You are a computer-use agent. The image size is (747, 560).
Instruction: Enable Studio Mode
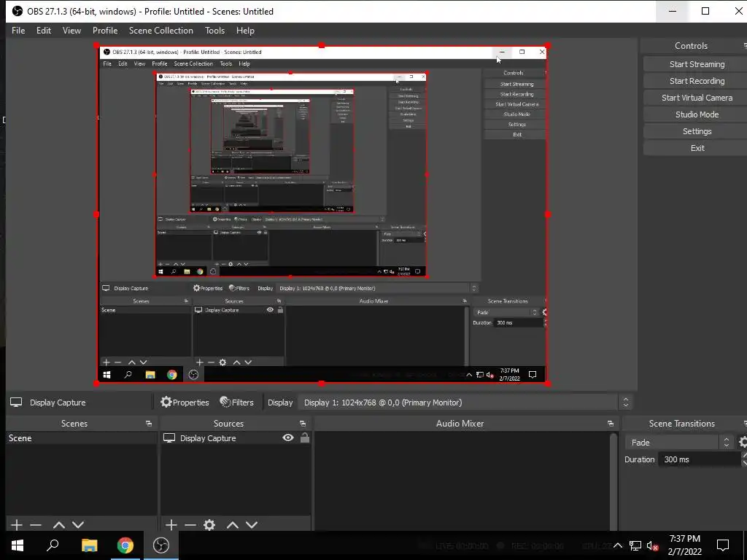pos(697,114)
